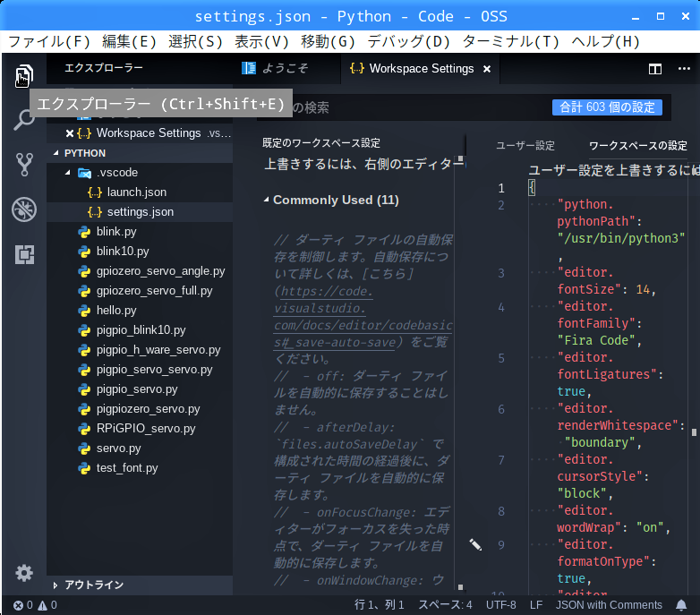This screenshot has width=700, height=615.
Task: Click the split editor icon
Action: click(x=655, y=69)
